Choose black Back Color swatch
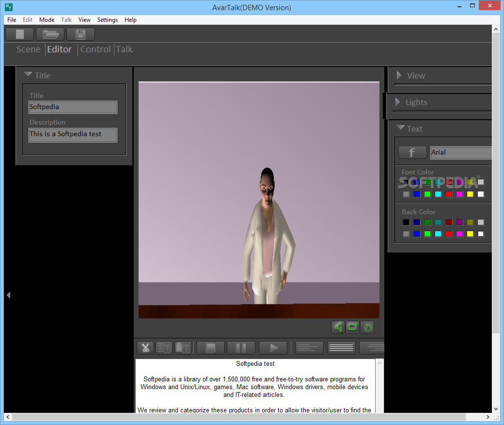504x425 pixels. tap(406, 222)
